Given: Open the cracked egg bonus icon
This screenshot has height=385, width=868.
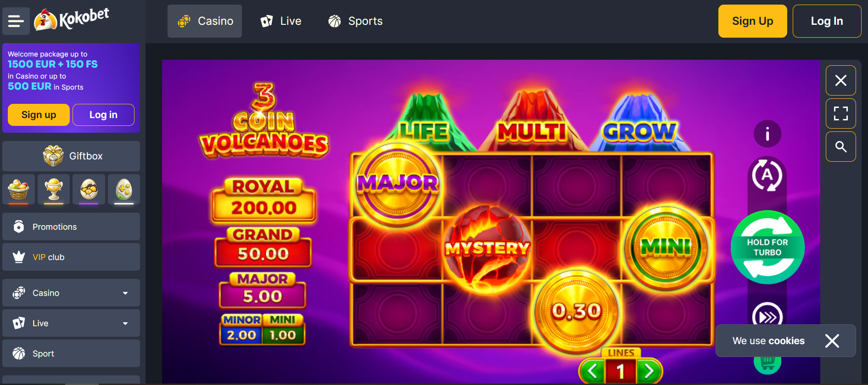Looking at the screenshot, I should [89, 189].
